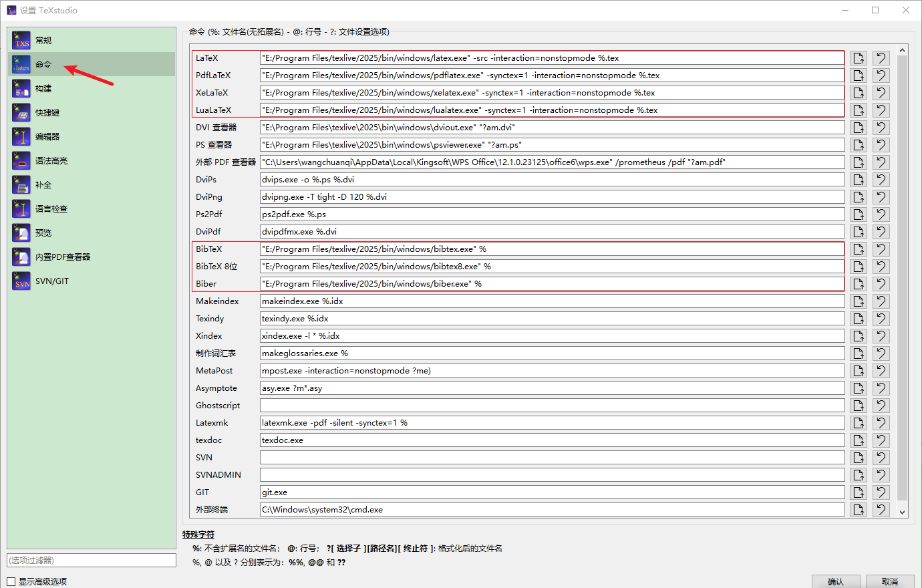
Task: Edit the Xindex command field
Action: [x=552, y=336]
